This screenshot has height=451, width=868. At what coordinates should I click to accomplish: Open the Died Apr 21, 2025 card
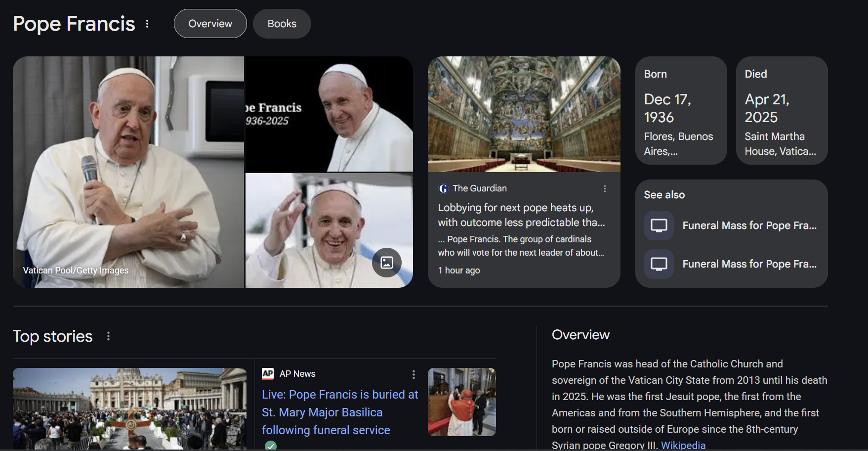tap(782, 111)
